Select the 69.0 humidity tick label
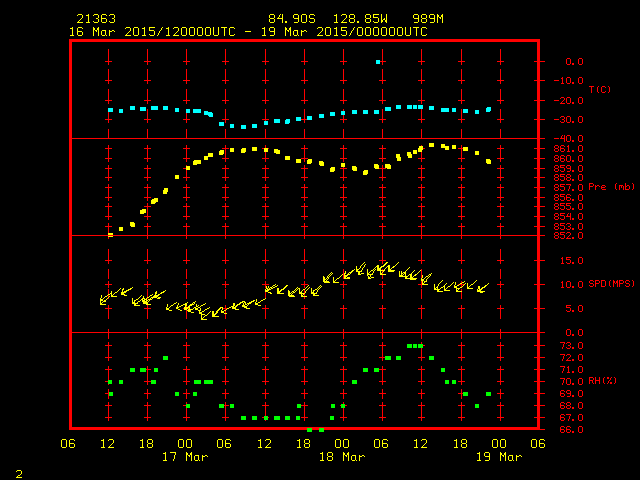Image resolution: width=640 pixels, height=480 pixels. coord(571,393)
